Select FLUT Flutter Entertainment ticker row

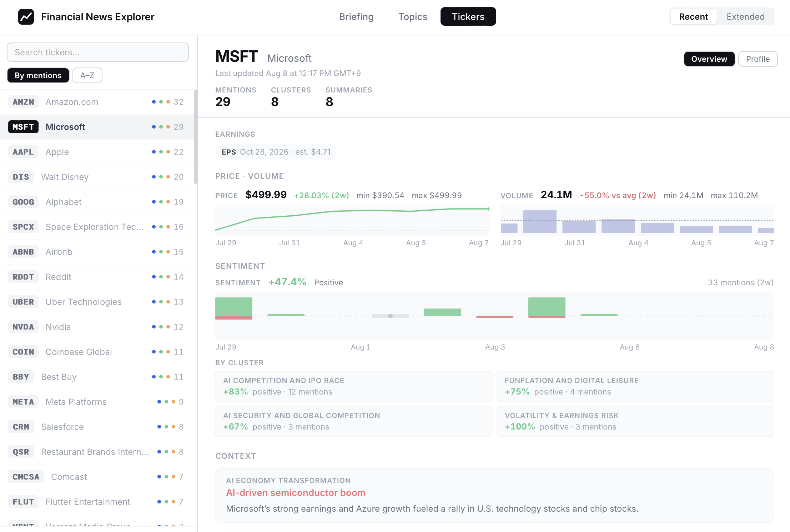(x=97, y=502)
